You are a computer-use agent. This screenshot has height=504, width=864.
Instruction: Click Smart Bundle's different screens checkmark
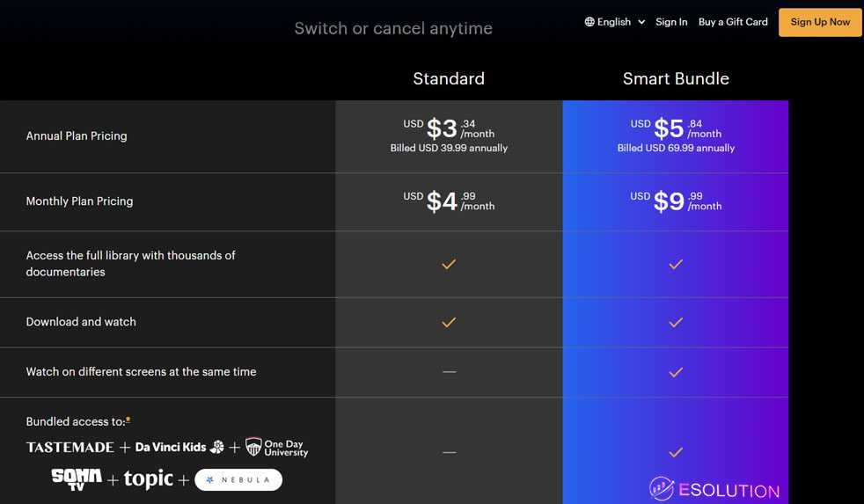coord(676,372)
